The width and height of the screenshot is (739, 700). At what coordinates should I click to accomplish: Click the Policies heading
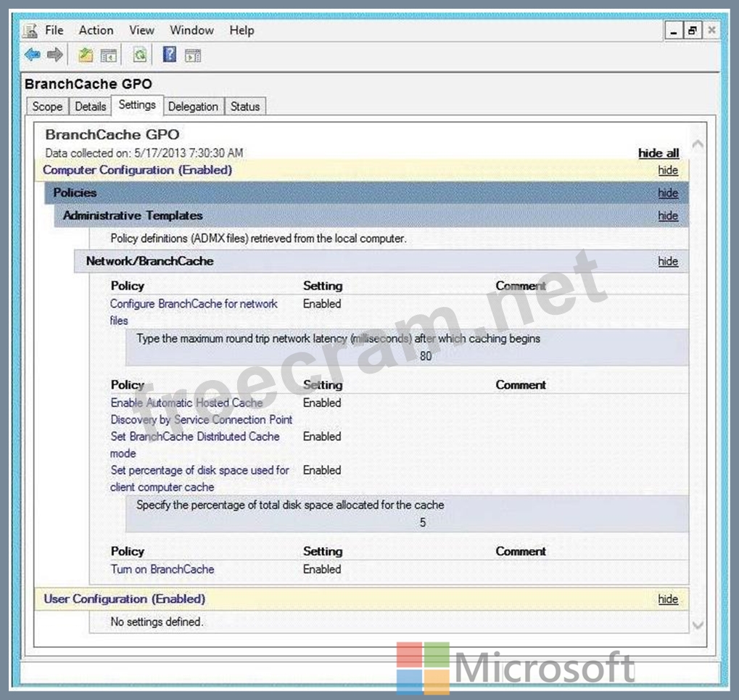click(75, 193)
